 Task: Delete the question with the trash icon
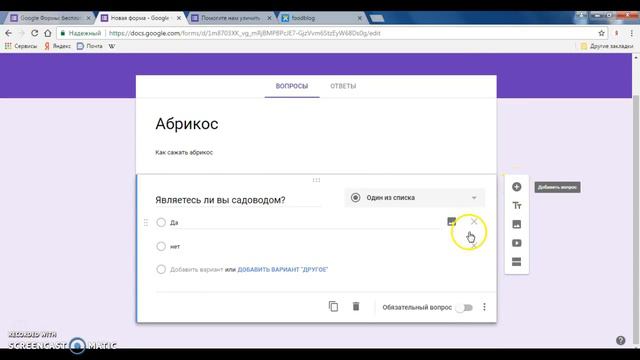[x=356, y=307]
